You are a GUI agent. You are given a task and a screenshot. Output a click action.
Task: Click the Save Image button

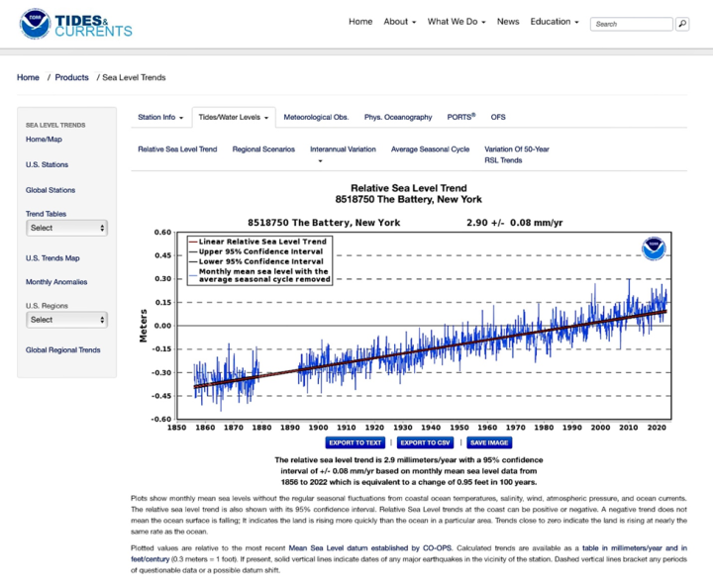[489, 443]
